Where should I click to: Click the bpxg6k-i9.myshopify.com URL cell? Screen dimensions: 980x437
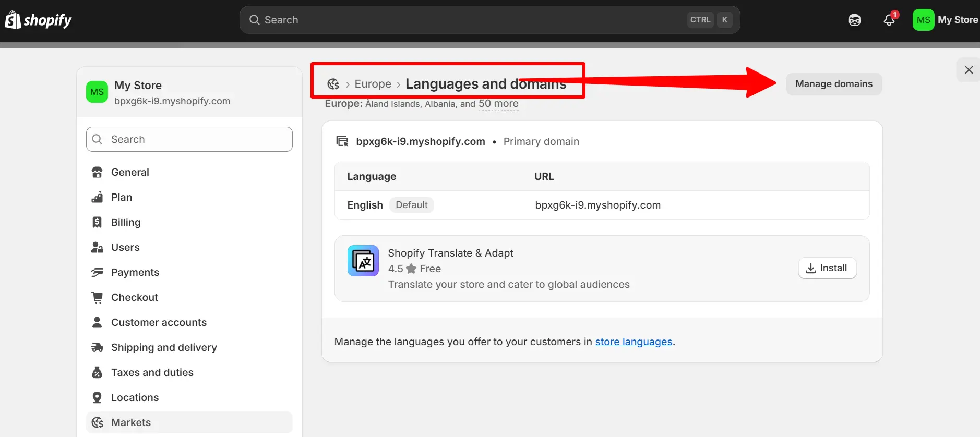(598, 205)
